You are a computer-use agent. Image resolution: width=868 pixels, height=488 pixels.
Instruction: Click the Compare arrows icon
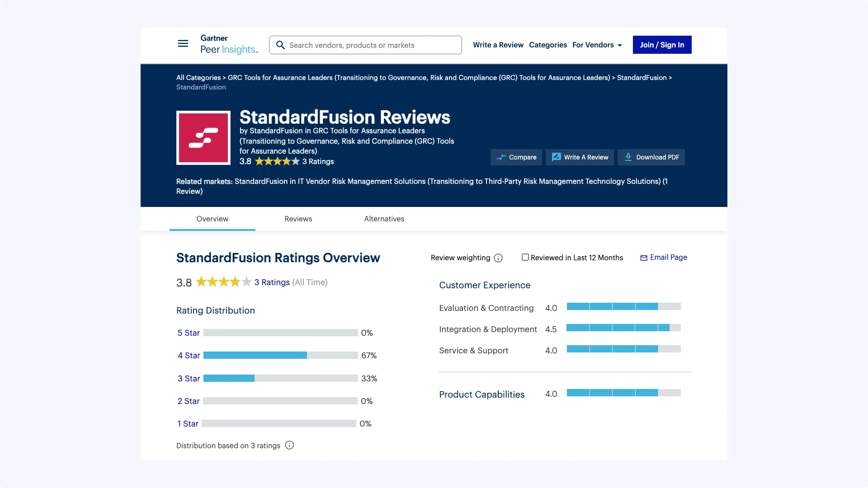pos(501,157)
